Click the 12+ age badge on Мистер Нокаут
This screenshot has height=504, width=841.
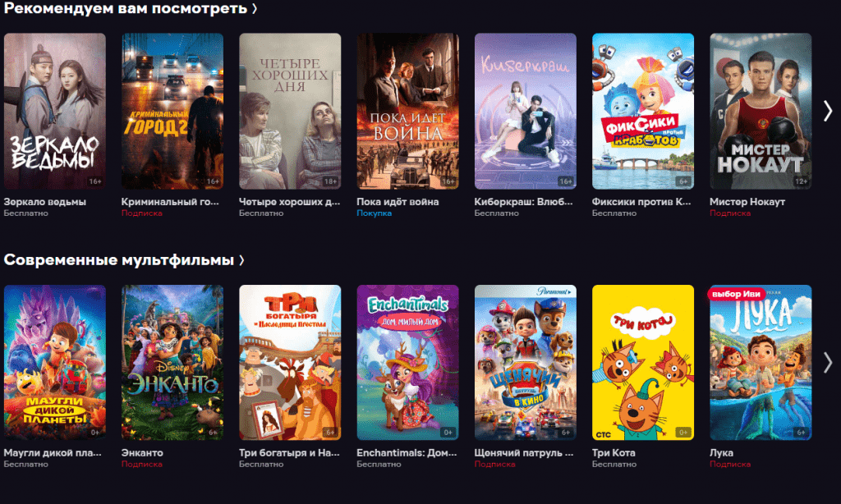click(x=802, y=181)
